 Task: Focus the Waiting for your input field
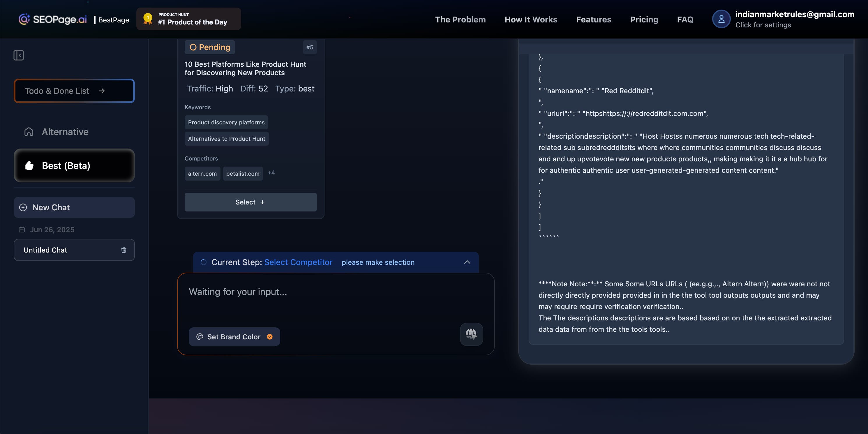click(336, 292)
